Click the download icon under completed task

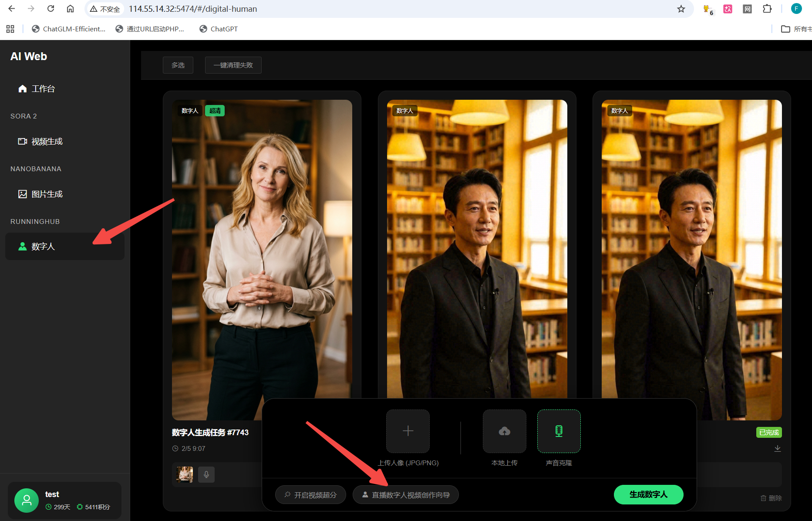pyautogui.click(x=777, y=448)
